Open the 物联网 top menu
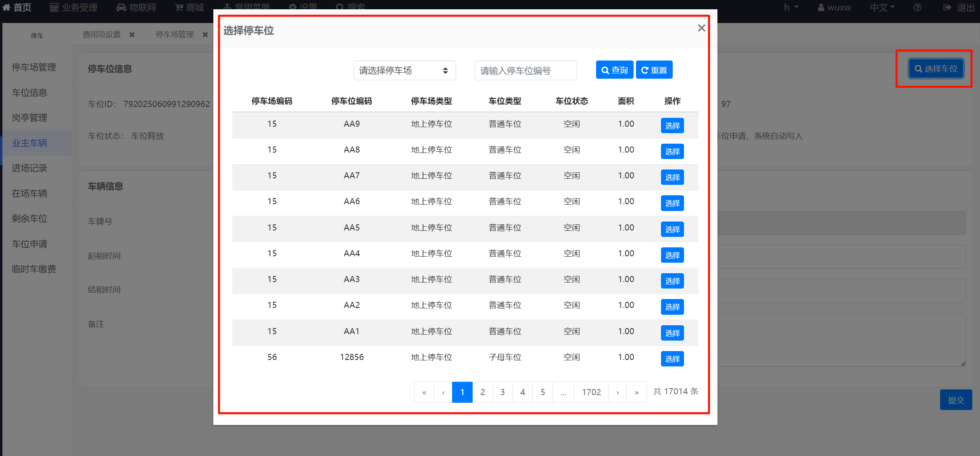The image size is (980, 456). [x=136, y=7]
